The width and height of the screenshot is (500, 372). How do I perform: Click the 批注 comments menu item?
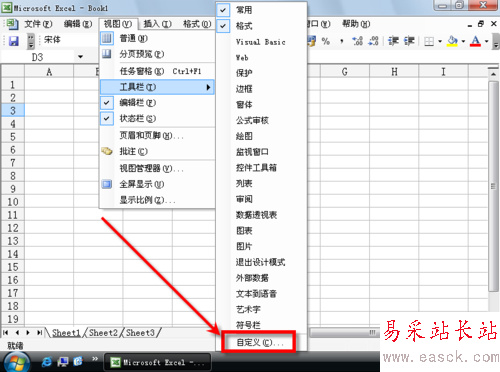click(x=157, y=151)
